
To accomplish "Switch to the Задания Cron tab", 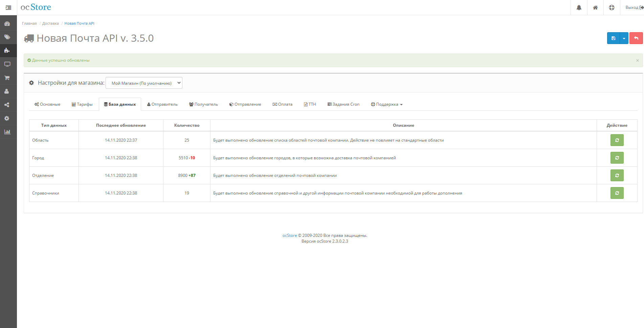I will (343, 104).
